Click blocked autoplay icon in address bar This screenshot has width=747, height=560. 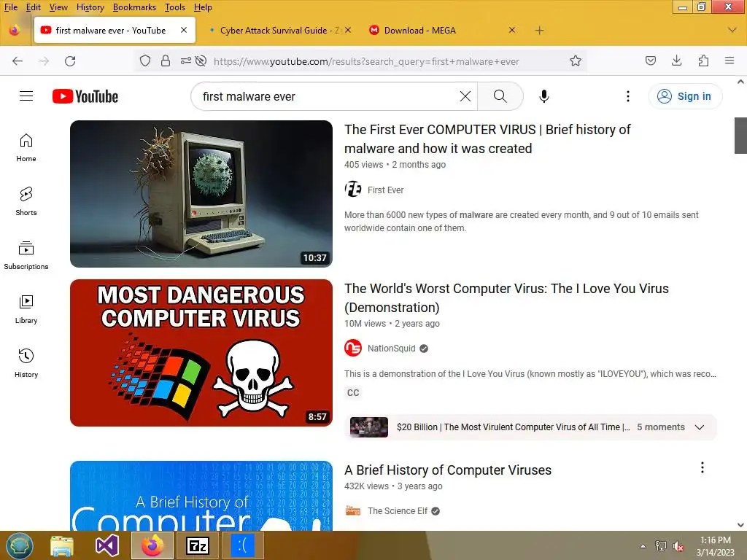(201, 61)
